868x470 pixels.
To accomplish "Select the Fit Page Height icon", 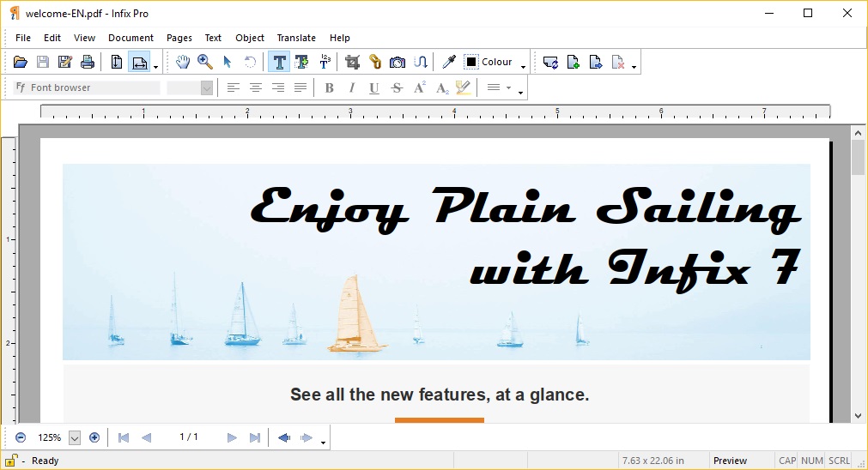I will click(x=116, y=62).
